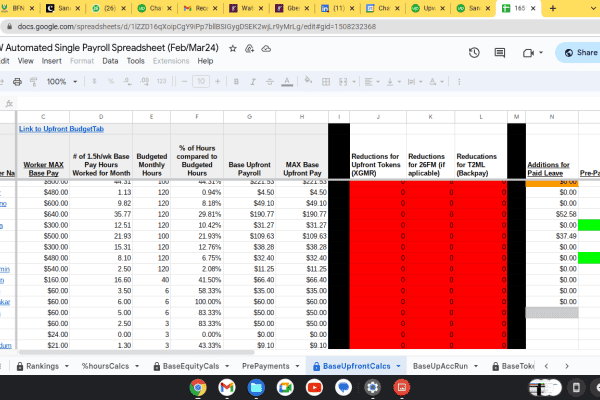Viewport: 600px width, 400px height.
Task: Format as currency dollar icon
Action: point(94,82)
